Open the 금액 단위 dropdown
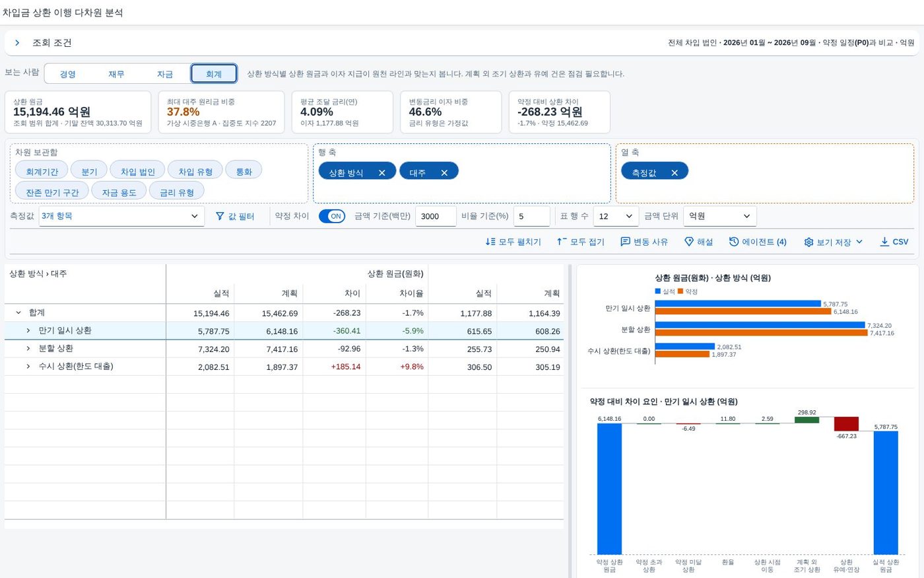 point(720,216)
